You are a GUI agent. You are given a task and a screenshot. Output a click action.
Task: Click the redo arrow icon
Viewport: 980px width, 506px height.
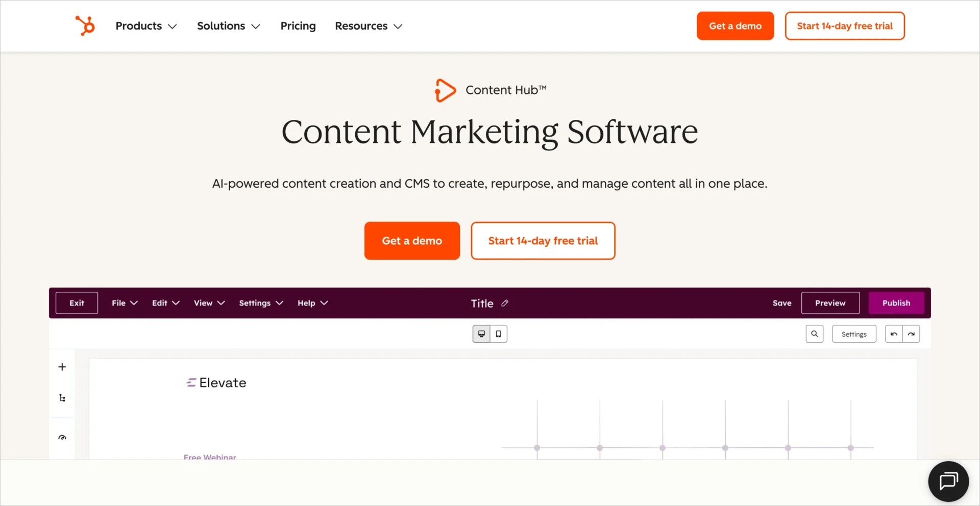911,334
